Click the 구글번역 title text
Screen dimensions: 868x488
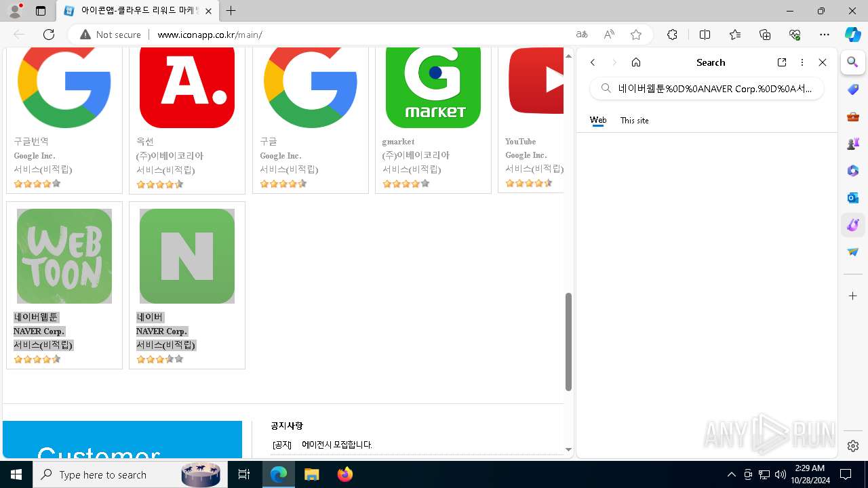31,142
